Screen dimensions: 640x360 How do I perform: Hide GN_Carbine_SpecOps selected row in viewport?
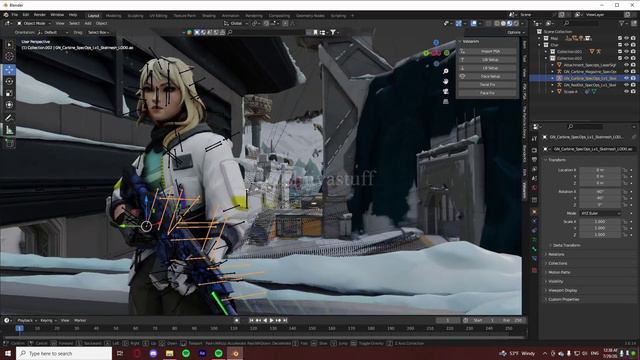tap(627, 78)
